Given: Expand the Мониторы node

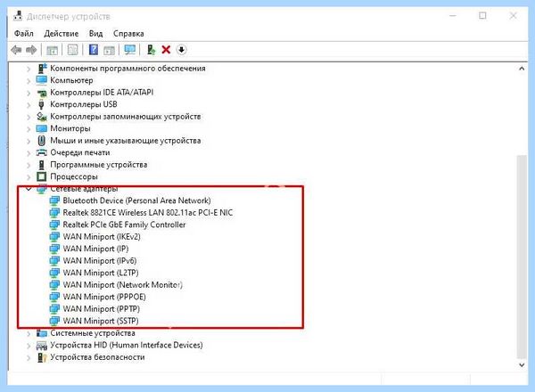Looking at the screenshot, I should (x=29, y=129).
